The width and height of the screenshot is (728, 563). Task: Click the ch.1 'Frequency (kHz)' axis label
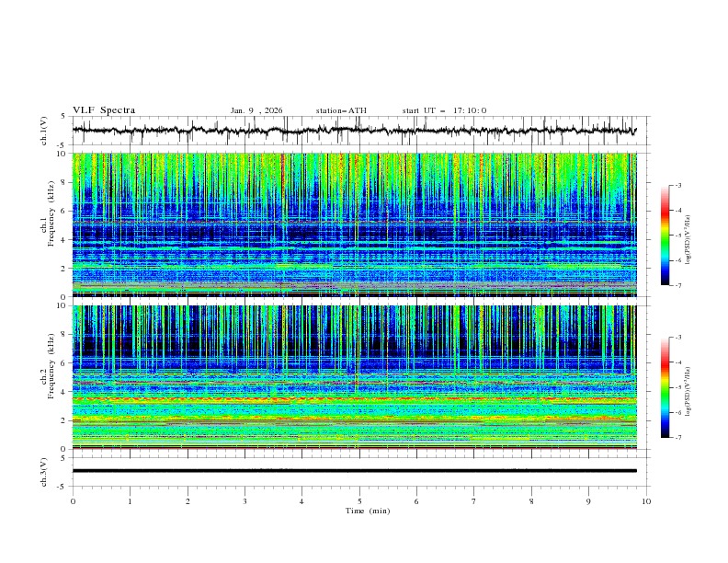tap(51, 214)
